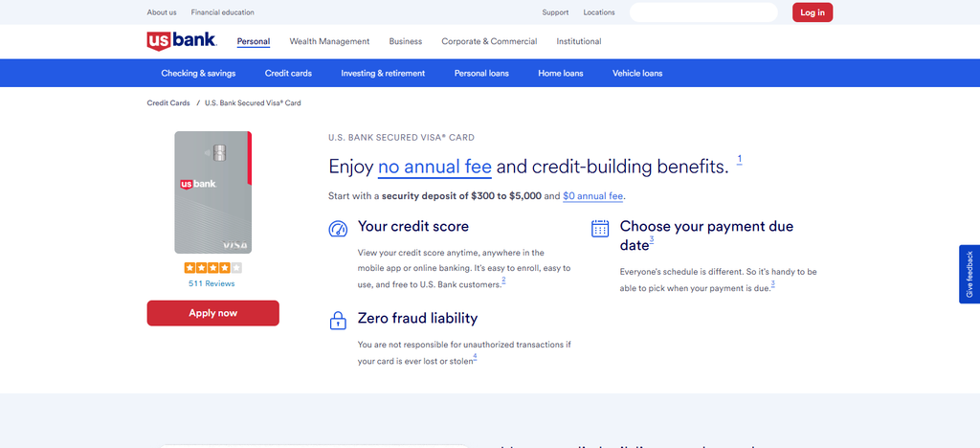The image size is (980, 448).
Task: Click the "U.S. BANK SECURED VISA® CARD" label
Action: tap(401, 138)
